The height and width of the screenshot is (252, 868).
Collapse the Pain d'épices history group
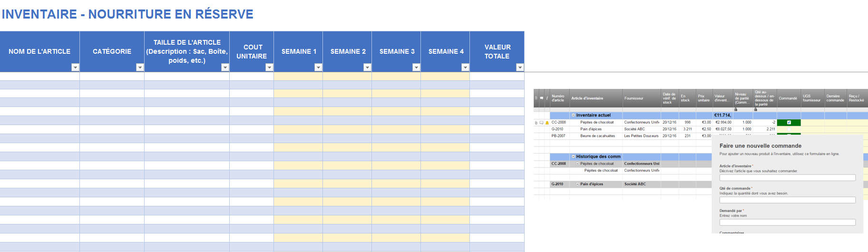click(x=577, y=184)
